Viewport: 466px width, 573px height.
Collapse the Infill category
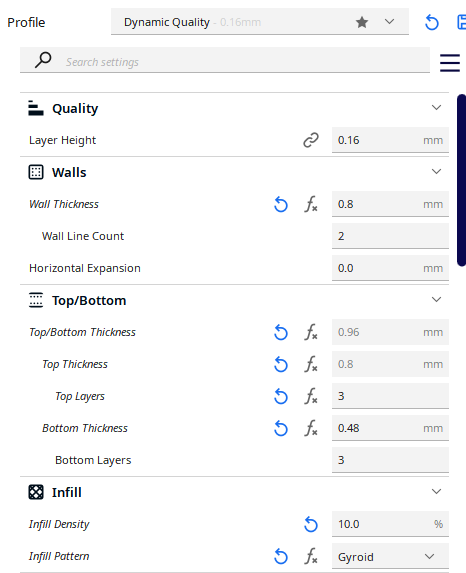tap(436, 492)
